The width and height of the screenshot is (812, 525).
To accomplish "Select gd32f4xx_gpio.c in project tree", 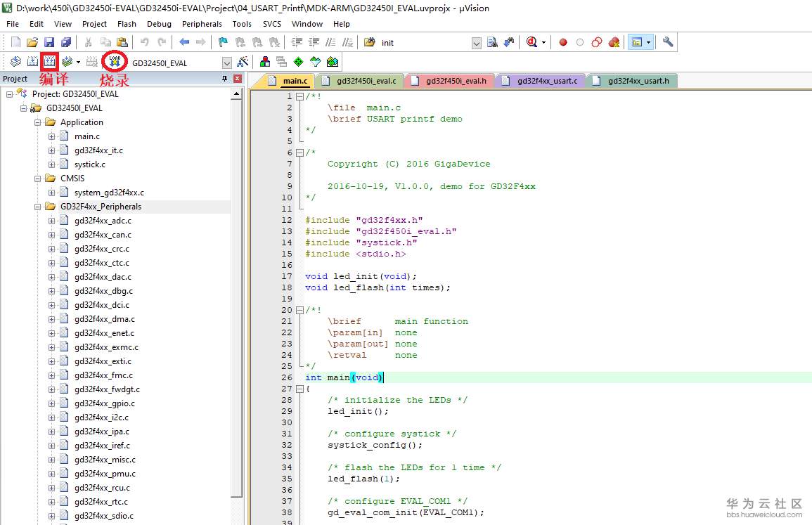I will click(x=105, y=403).
